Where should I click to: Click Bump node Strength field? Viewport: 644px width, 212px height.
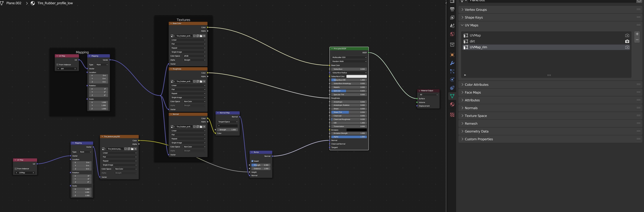[x=261, y=165]
